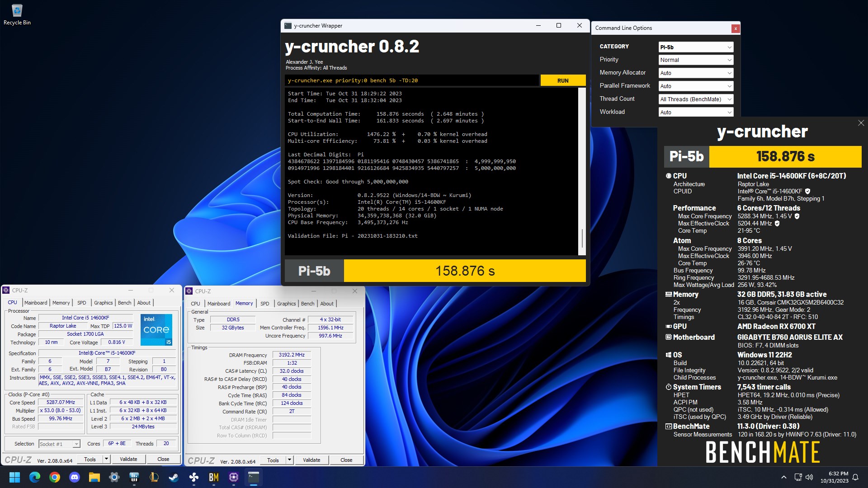Open the fan control taskbar app

pos(194,477)
